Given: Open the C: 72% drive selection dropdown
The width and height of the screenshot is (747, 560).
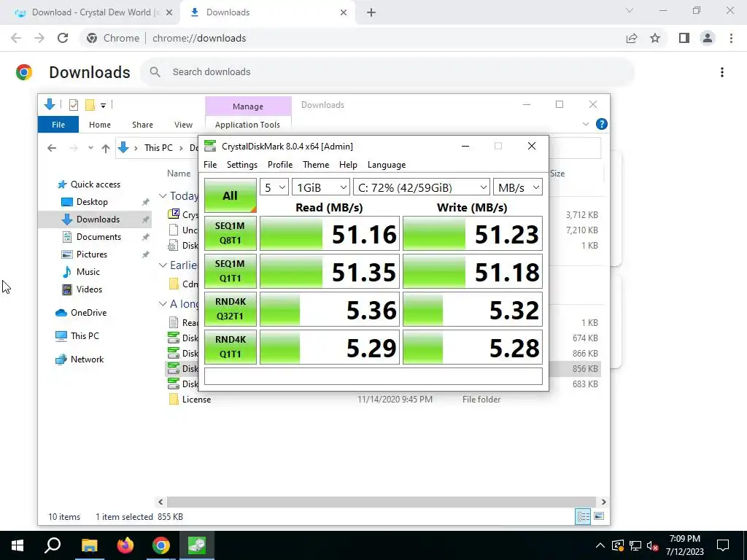Looking at the screenshot, I should [422, 187].
